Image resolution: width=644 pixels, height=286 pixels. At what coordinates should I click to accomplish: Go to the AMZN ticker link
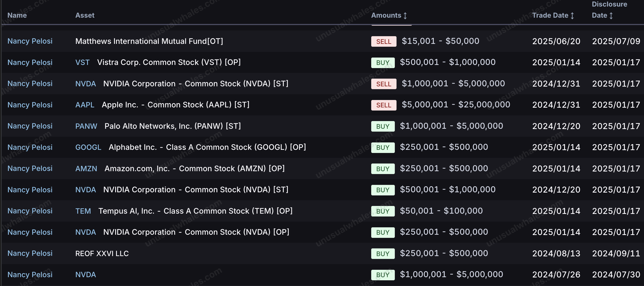(x=86, y=169)
